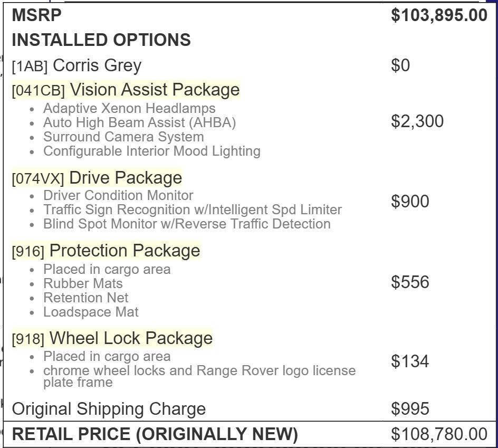Click the retail price total $108,780.00

pyautogui.click(x=439, y=434)
